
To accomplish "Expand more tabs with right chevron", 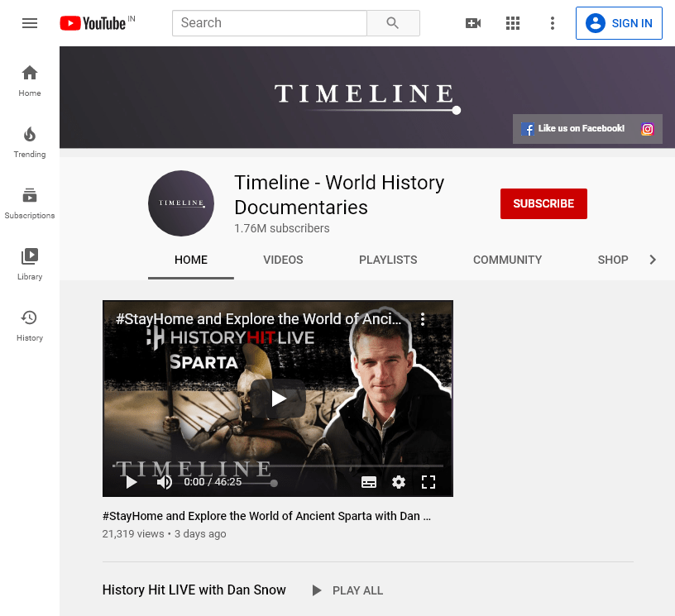I will 653,260.
